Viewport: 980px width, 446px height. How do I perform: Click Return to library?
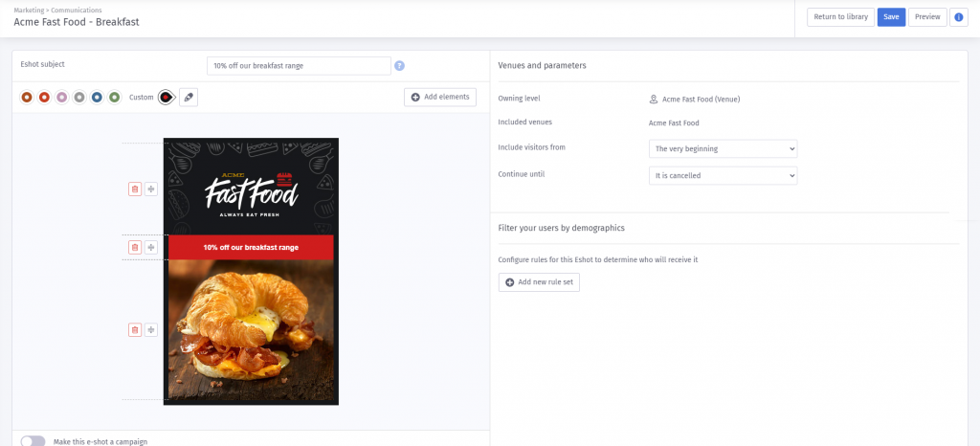[x=840, y=17]
